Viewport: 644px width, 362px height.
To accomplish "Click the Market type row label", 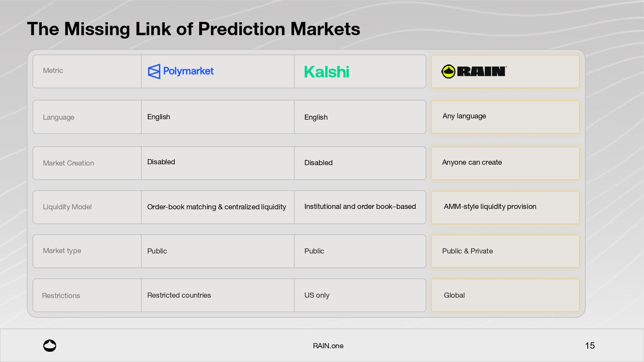I will [x=62, y=251].
